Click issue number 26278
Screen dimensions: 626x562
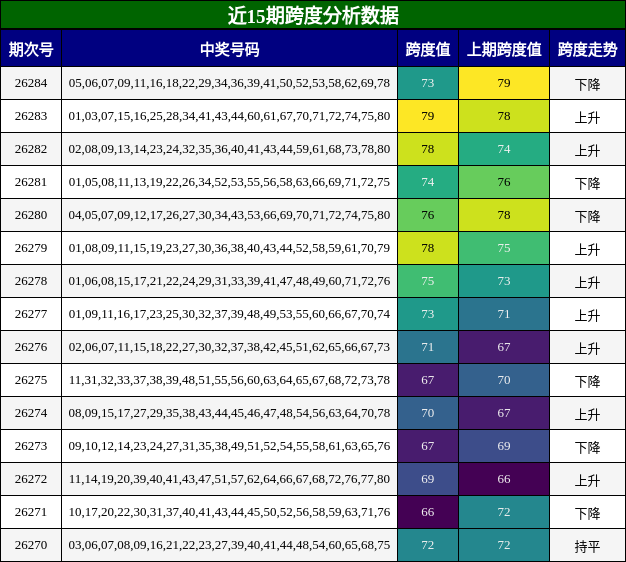(x=31, y=281)
